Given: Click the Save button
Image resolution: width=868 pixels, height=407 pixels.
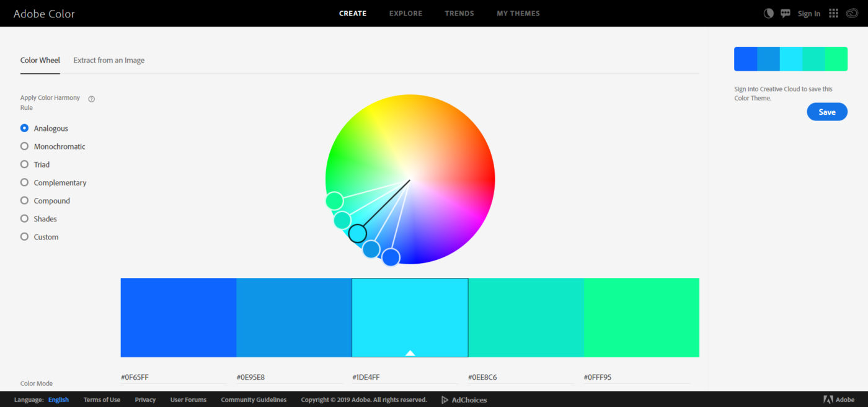Looking at the screenshot, I should pyautogui.click(x=827, y=112).
